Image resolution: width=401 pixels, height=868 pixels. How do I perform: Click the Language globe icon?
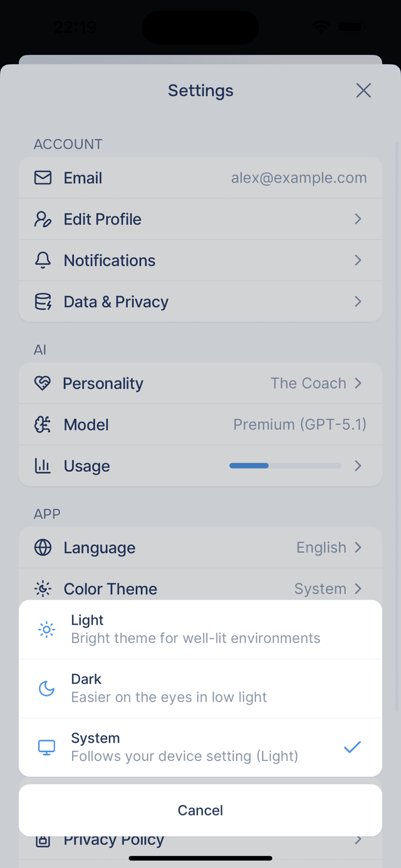coord(43,547)
